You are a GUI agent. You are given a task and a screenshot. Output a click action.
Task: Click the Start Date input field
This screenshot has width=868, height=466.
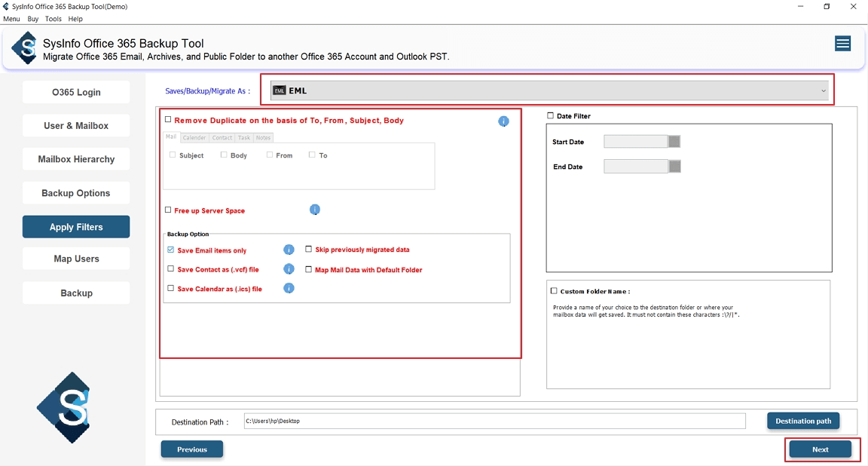[x=635, y=141]
